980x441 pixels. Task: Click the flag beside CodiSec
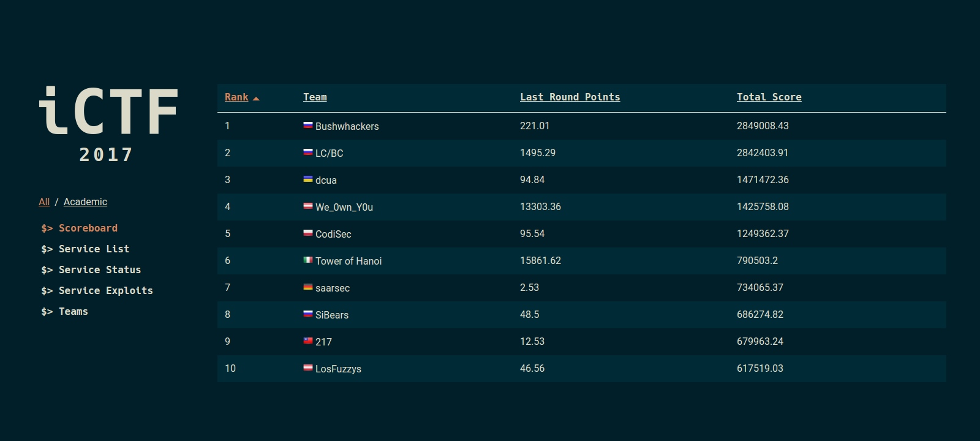coord(308,233)
